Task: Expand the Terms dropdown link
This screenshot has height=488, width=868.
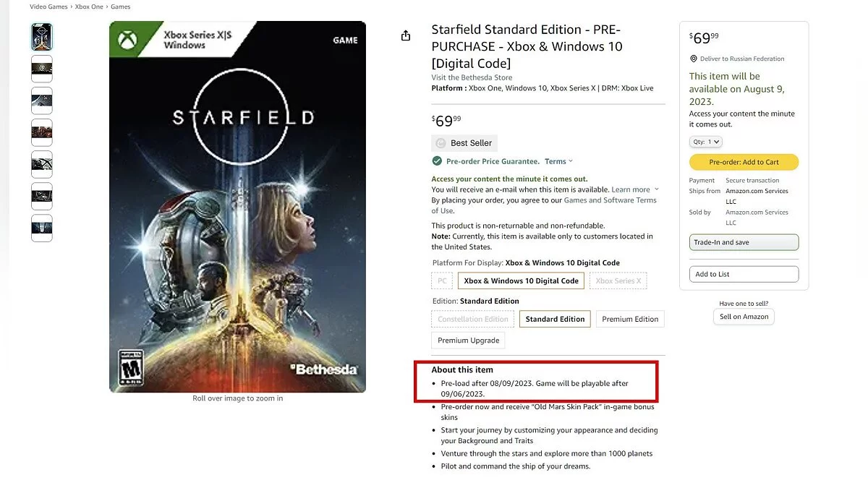Action: point(558,161)
